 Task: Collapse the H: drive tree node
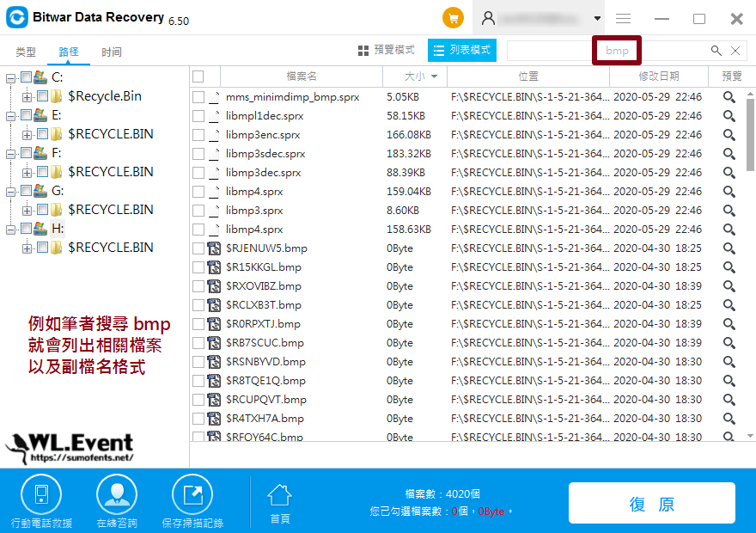10,230
